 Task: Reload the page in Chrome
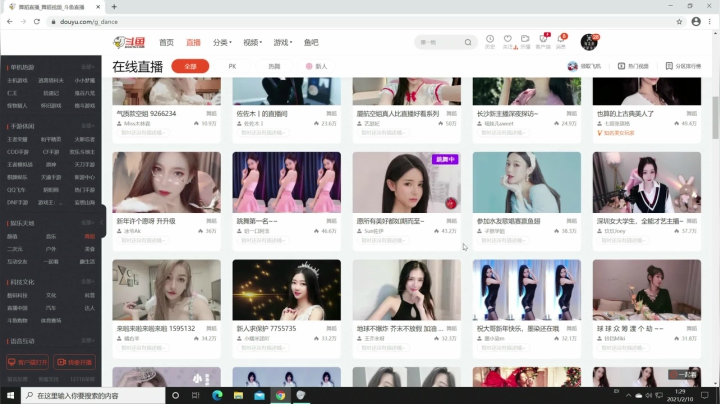pos(37,22)
